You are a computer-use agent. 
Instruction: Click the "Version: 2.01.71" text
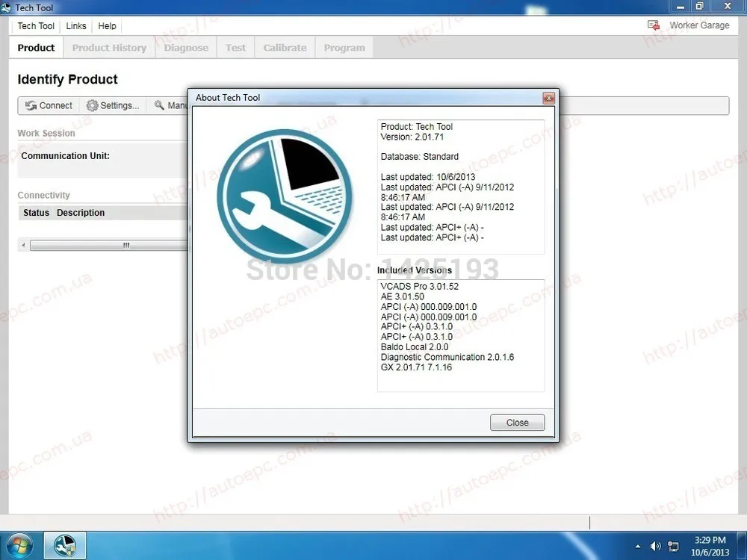point(412,137)
